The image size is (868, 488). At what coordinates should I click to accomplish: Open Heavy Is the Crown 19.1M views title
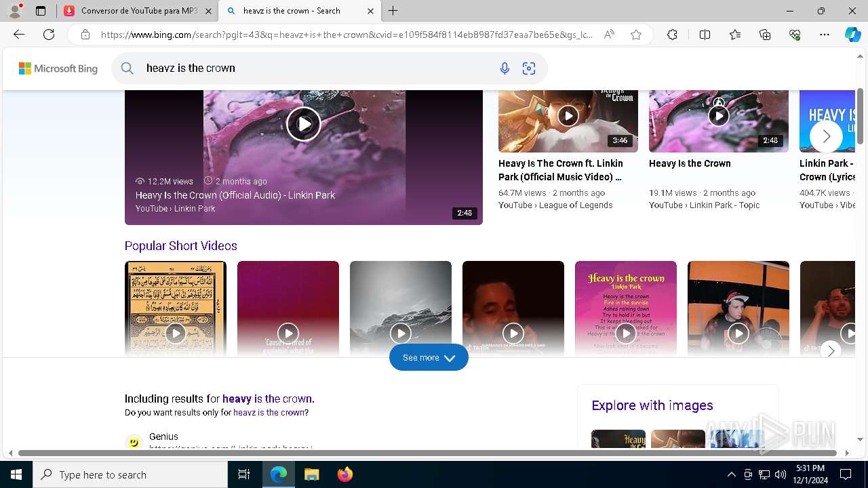[690, 163]
